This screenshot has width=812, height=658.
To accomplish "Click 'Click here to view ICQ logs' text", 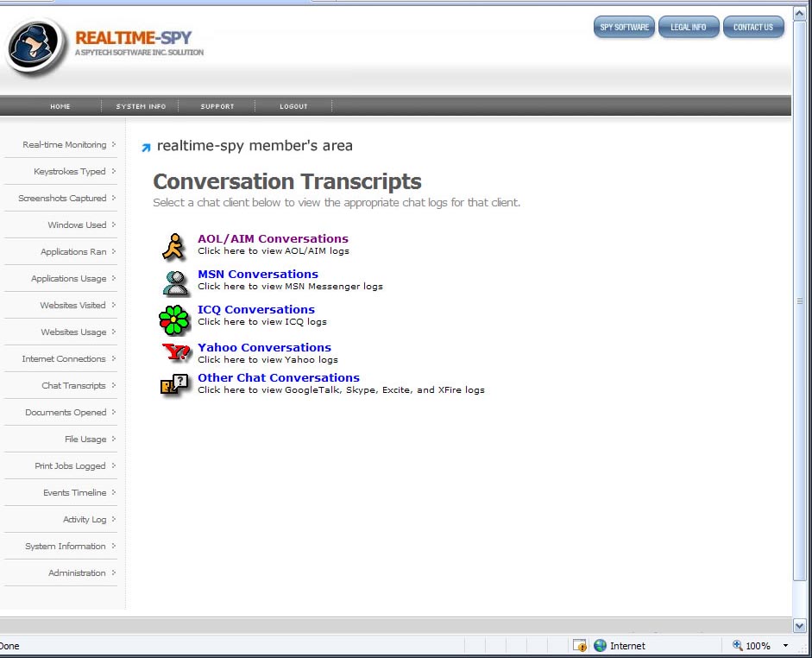I will [262, 322].
